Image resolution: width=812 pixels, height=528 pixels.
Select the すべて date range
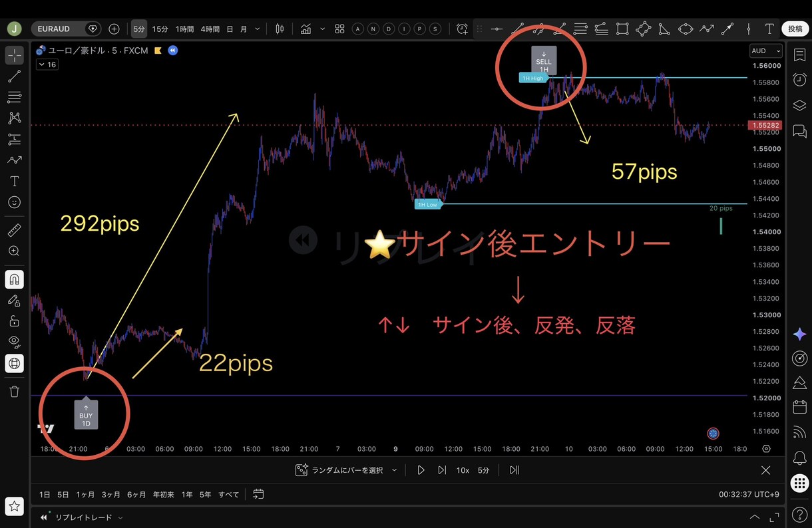click(x=228, y=494)
